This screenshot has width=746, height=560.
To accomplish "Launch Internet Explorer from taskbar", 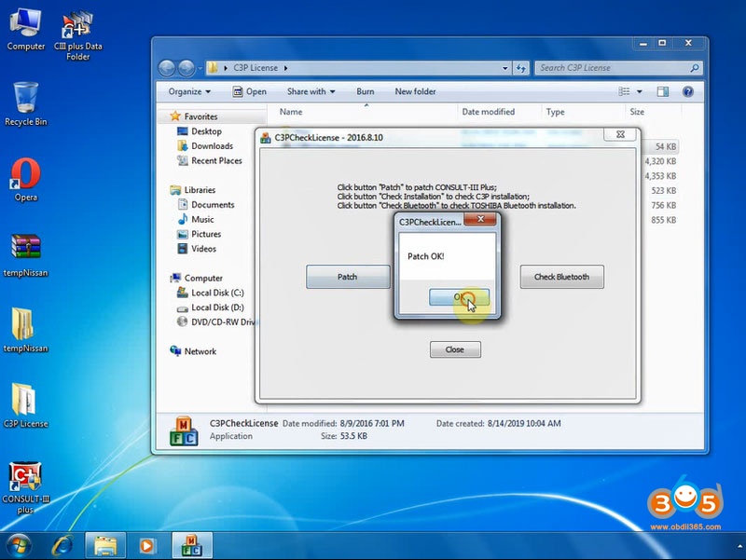I will pos(62,546).
